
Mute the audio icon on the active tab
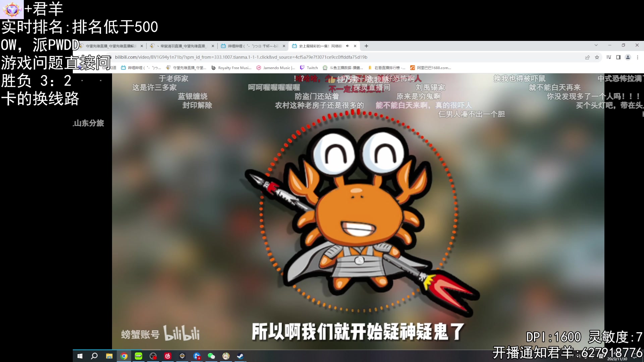point(347,46)
